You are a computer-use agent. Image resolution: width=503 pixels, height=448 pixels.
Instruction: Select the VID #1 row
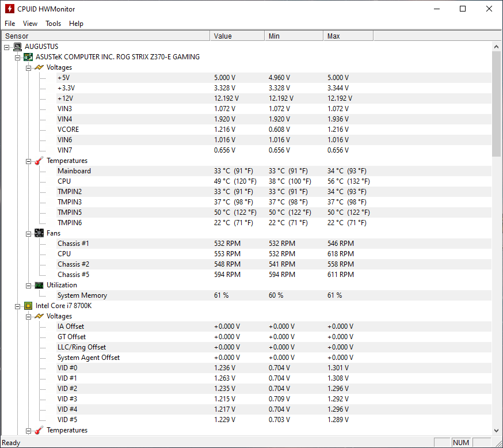tap(274, 378)
